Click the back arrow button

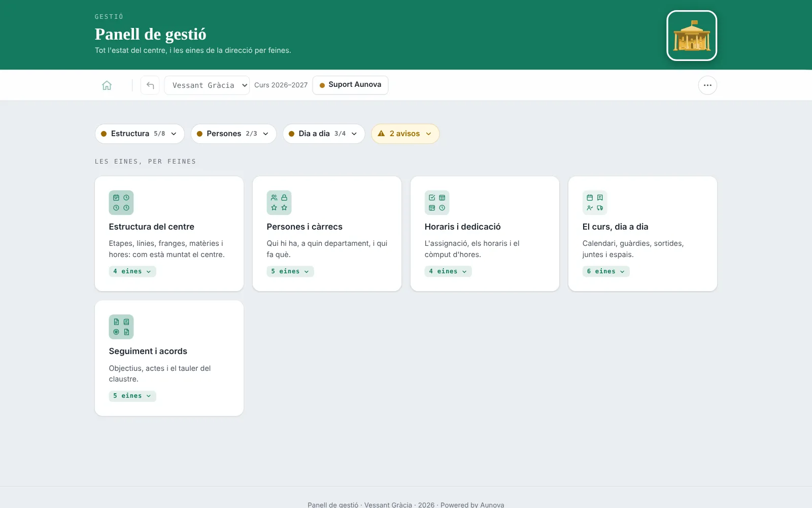click(150, 85)
